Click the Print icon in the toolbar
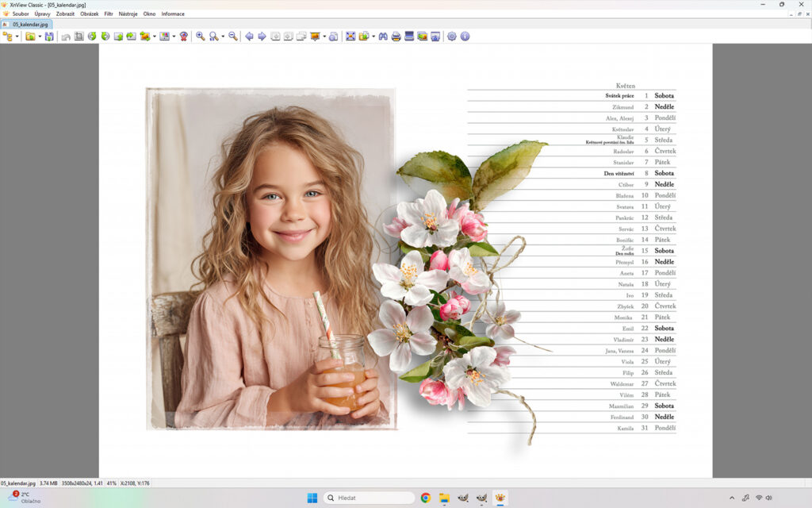Image resolution: width=812 pixels, height=508 pixels. pyautogui.click(x=396, y=37)
